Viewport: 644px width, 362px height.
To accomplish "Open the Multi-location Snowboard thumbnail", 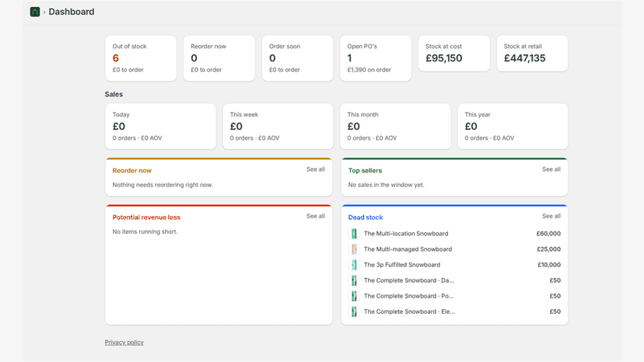I will click(354, 234).
